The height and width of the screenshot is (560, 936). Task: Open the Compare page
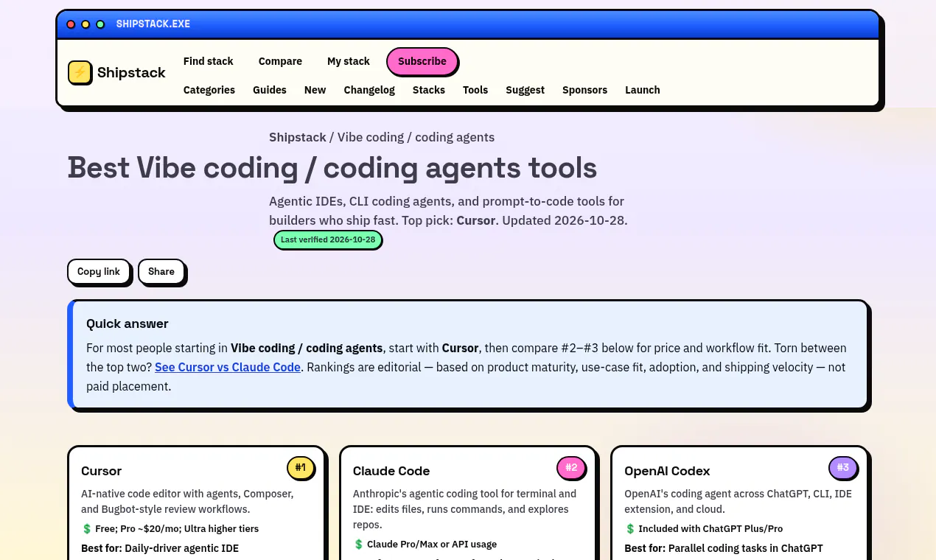pos(280,61)
